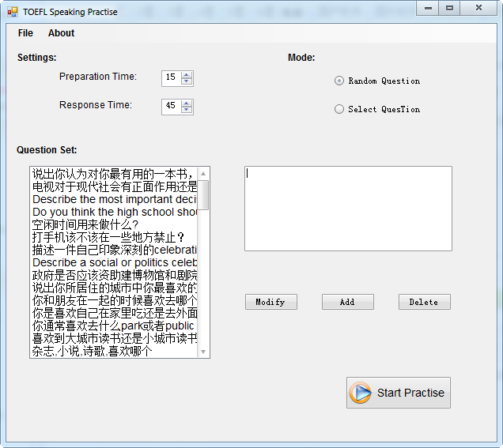
Task: Click the Start Practise button
Action: coord(399,393)
